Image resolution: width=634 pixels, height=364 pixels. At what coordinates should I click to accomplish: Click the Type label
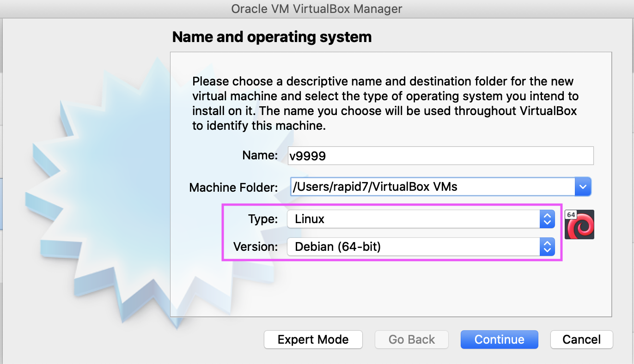(262, 219)
